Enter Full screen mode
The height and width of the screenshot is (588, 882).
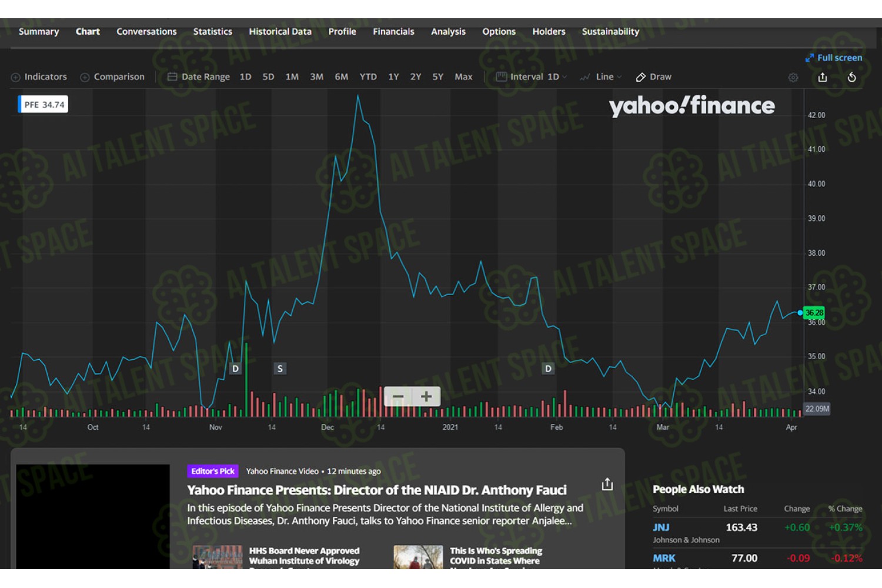pyautogui.click(x=834, y=58)
